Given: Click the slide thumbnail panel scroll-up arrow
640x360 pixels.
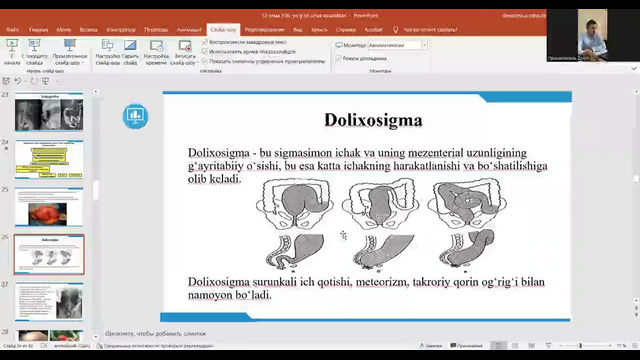Looking at the screenshot, I should (96, 92).
